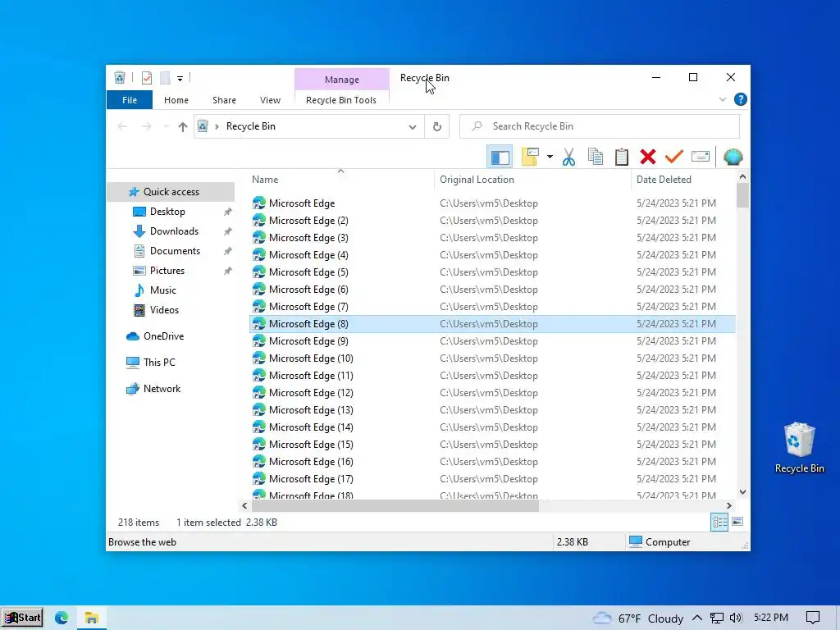Click the Copy toolbar icon
This screenshot has width=840, height=630.
pyautogui.click(x=596, y=157)
